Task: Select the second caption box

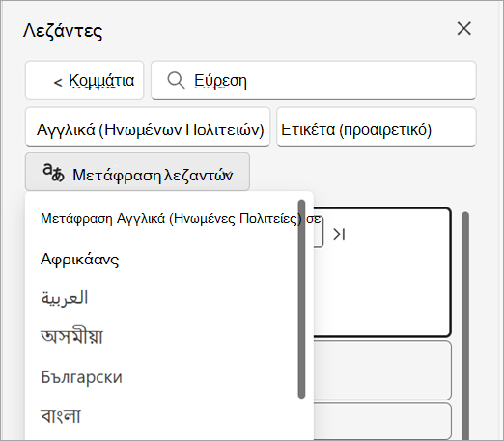Action: (x=382, y=371)
